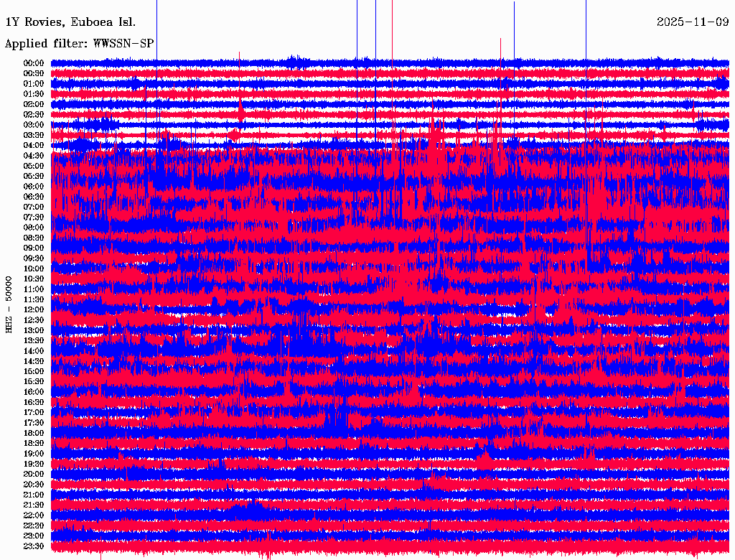Select the 03:30 trace time label
This screenshot has height=560, width=735.
[33, 135]
